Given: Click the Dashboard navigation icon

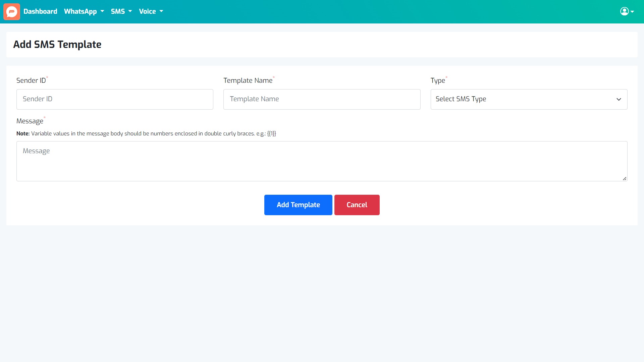Looking at the screenshot, I should pyautogui.click(x=12, y=11).
